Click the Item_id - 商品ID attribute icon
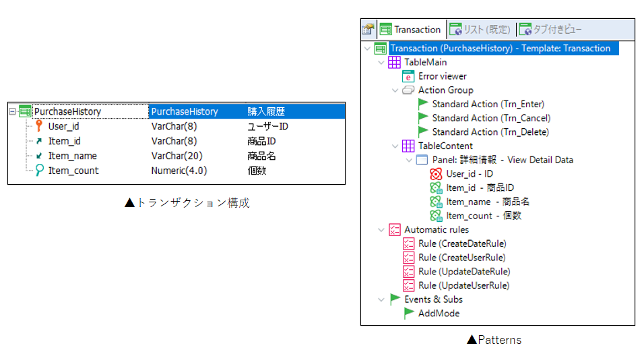 coord(436,188)
